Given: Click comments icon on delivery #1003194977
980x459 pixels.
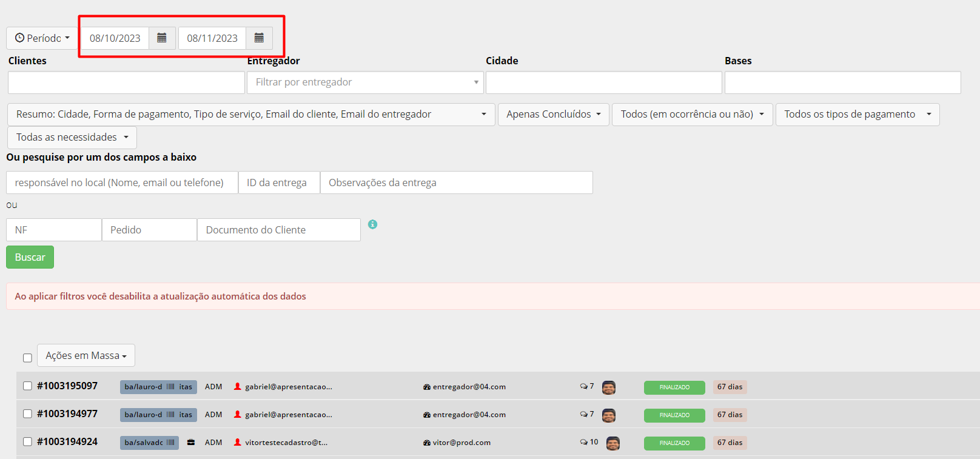Looking at the screenshot, I should click(583, 414).
